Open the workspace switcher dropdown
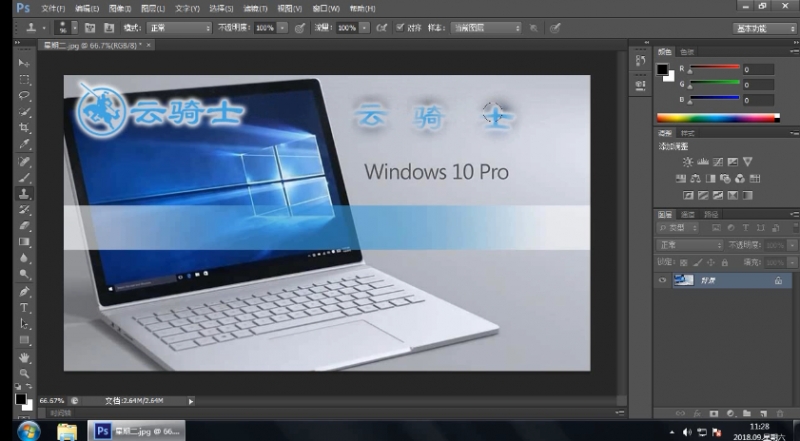800x441 pixels. (x=764, y=29)
